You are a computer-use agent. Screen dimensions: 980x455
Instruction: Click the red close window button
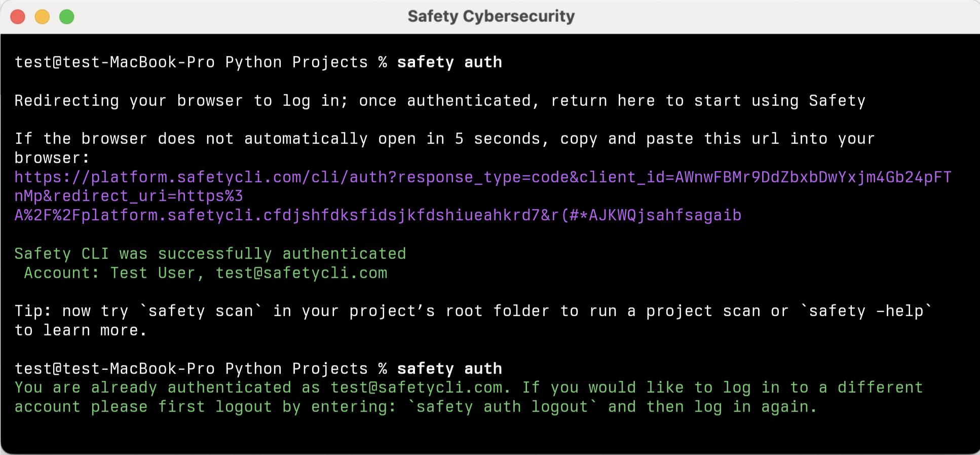18,17
